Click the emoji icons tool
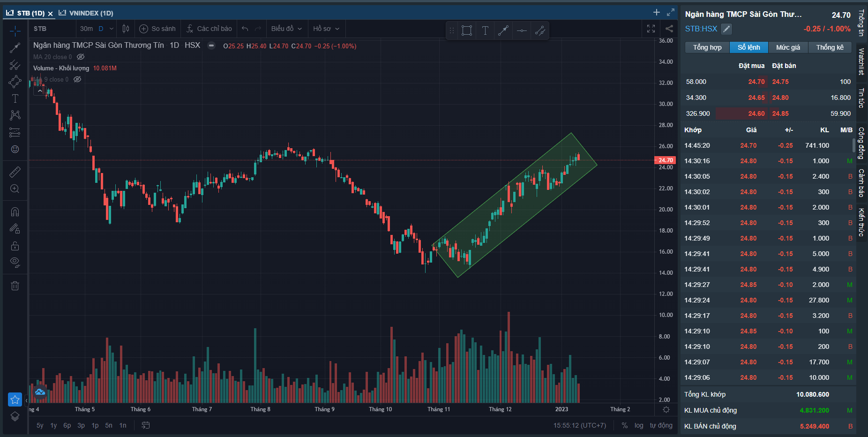 [x=15, y=149]
